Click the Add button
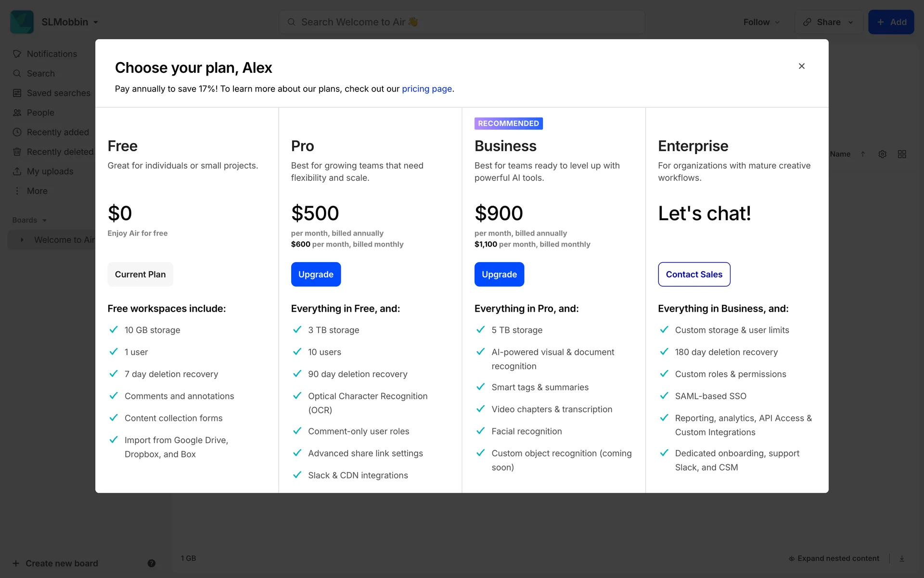Screen dimensions: 924x578 point(891,22)
